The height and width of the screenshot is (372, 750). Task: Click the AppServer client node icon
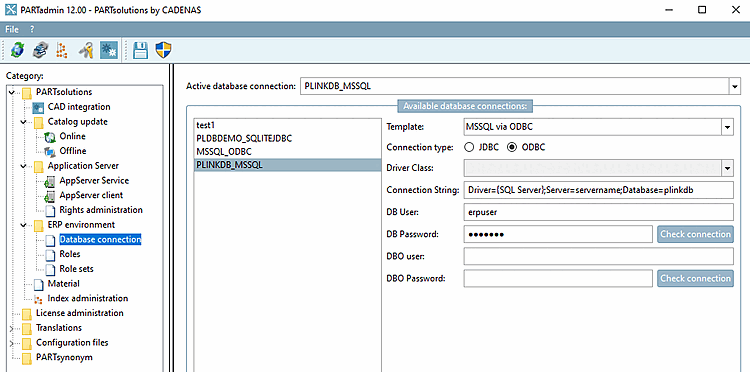tap(50, 196)
